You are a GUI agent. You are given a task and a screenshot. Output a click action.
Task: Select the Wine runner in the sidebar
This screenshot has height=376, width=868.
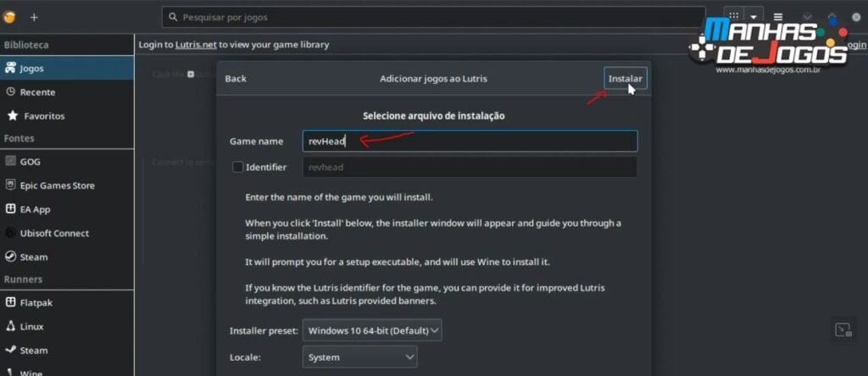point(66,372)
